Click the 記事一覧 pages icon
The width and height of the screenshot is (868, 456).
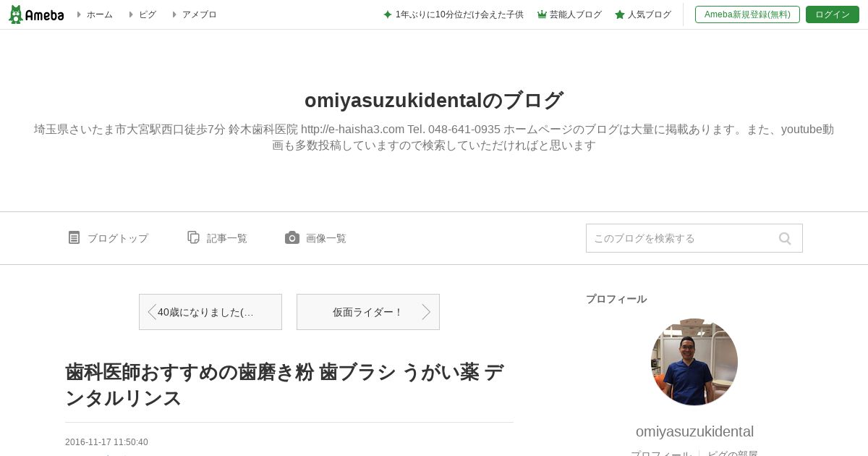pos(193,237)
